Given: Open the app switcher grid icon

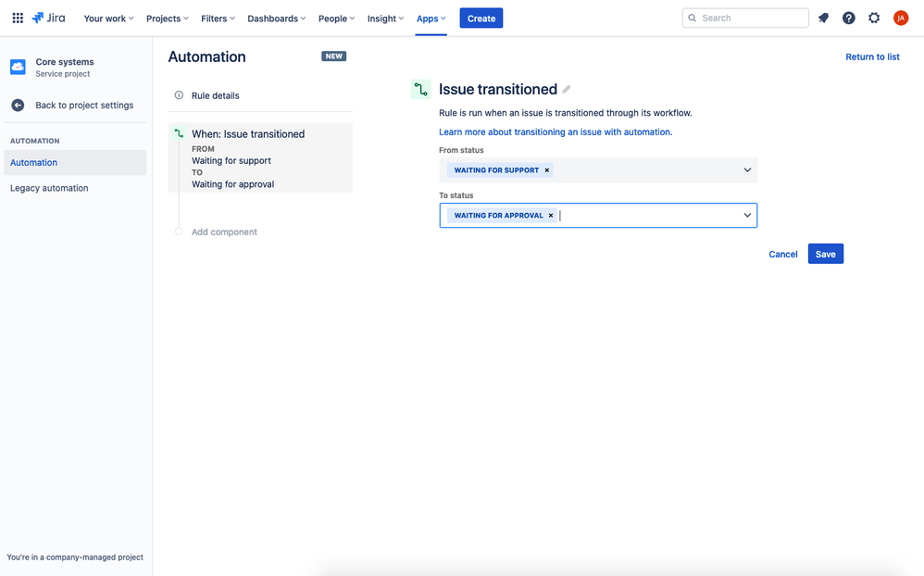Looking at the screenshot, I should click(18, 19).
